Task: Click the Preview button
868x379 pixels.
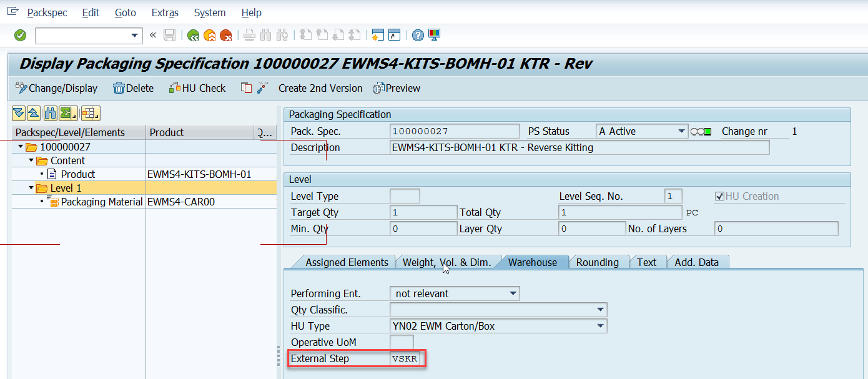Action: pyautogui.click(x=397, y=88)
